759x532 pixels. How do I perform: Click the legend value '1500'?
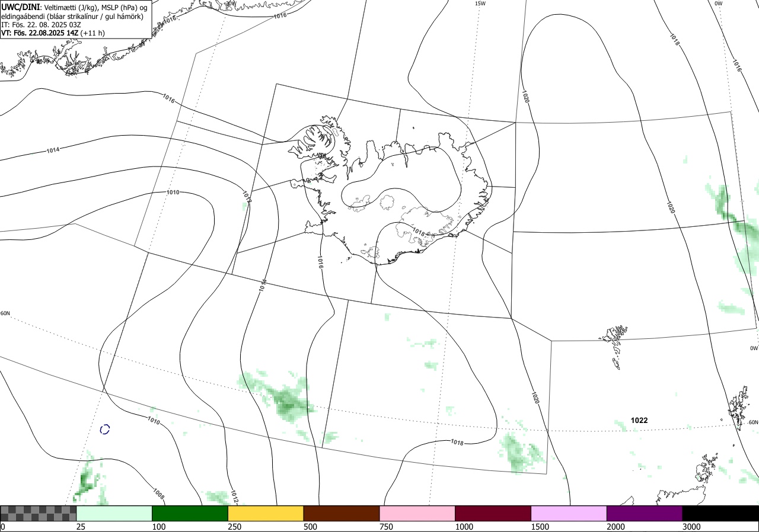[540, 527]
